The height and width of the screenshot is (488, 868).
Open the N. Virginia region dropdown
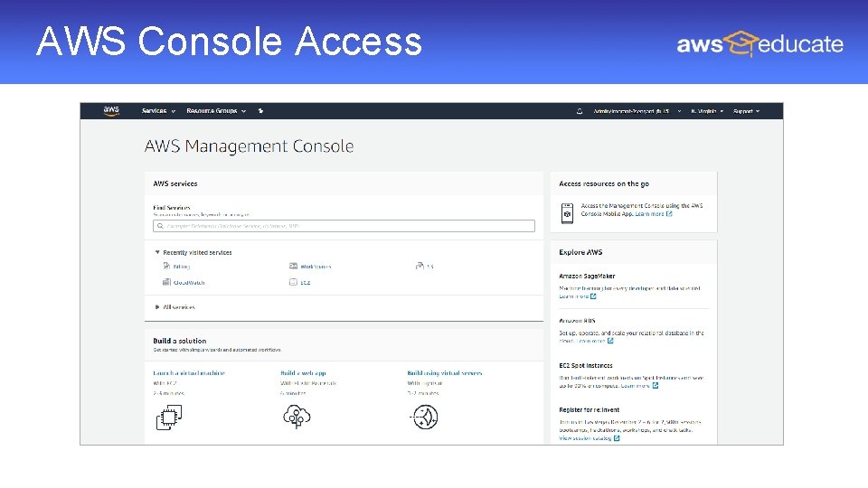coord(707,111)
